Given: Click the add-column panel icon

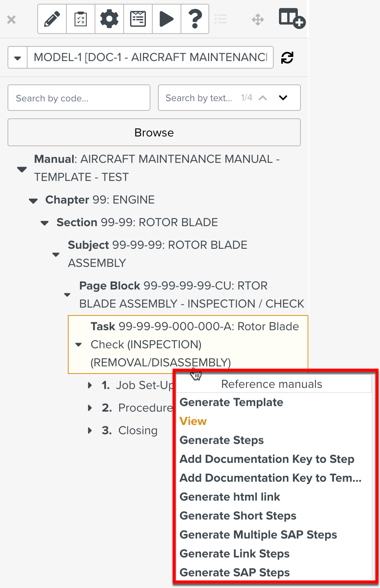Looking at the screenshot, I should click(291, 19).
